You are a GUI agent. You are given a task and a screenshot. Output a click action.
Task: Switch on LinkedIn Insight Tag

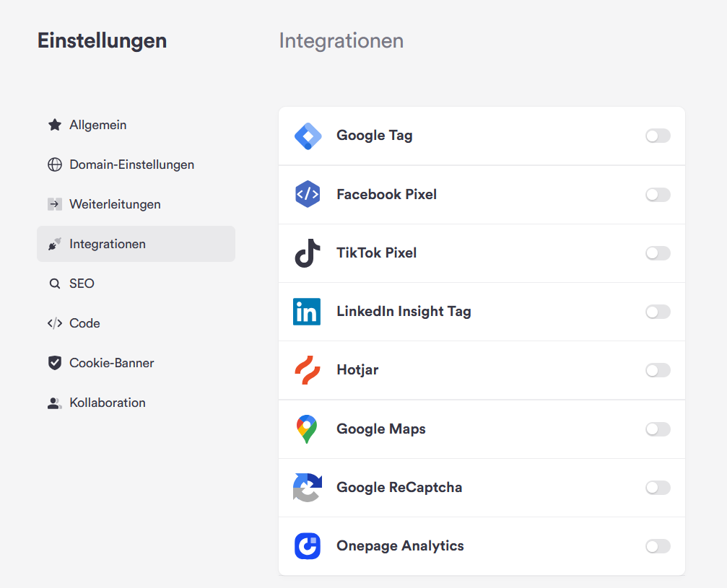click(x=658, y=312)
